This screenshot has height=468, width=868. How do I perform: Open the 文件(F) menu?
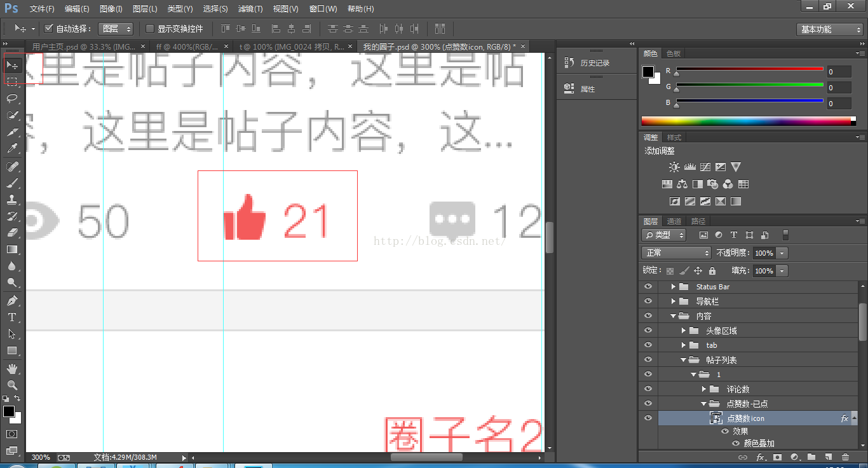coord(42,9)
